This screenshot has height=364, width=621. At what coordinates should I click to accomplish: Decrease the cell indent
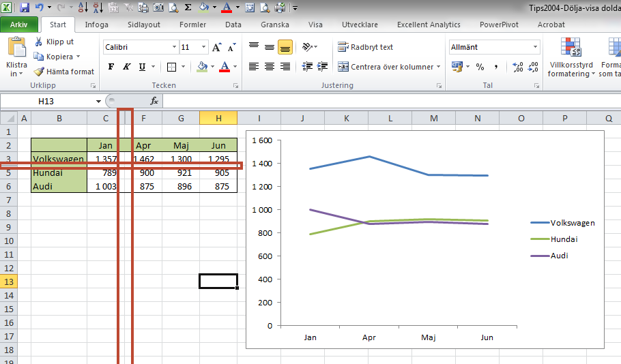(307, 67)
